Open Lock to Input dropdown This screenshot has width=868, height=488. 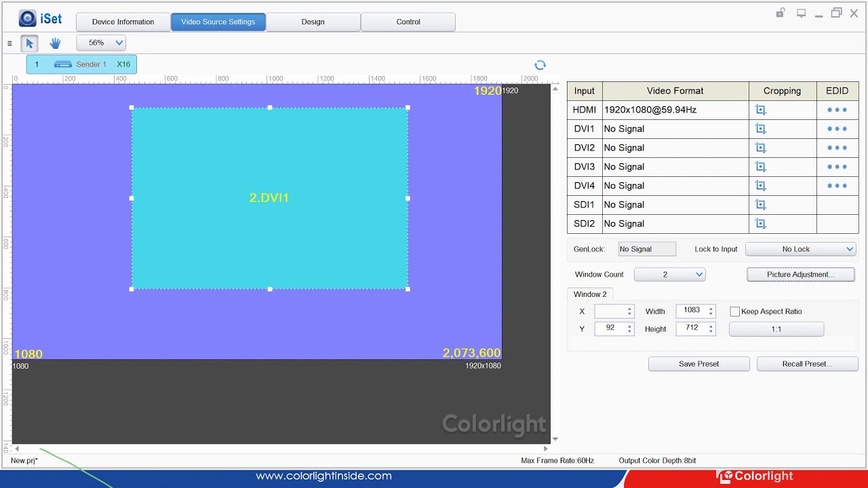801,249
